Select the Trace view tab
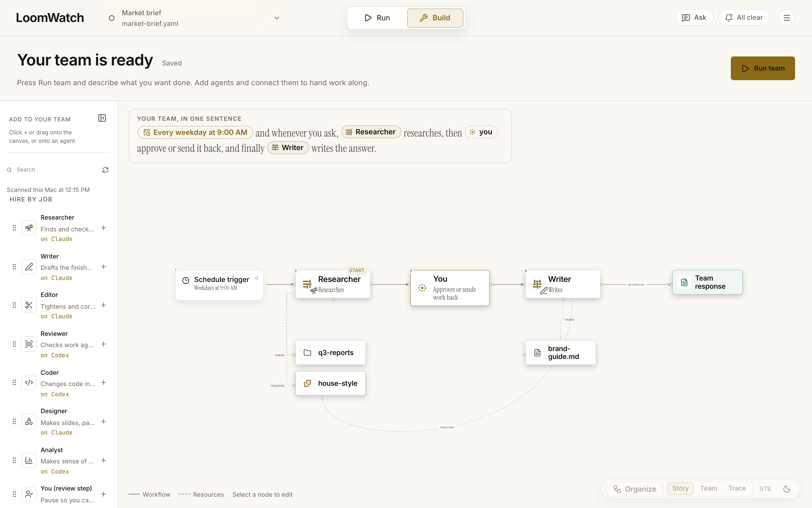This screenshot has height=508, width=812. click(737, 488)
